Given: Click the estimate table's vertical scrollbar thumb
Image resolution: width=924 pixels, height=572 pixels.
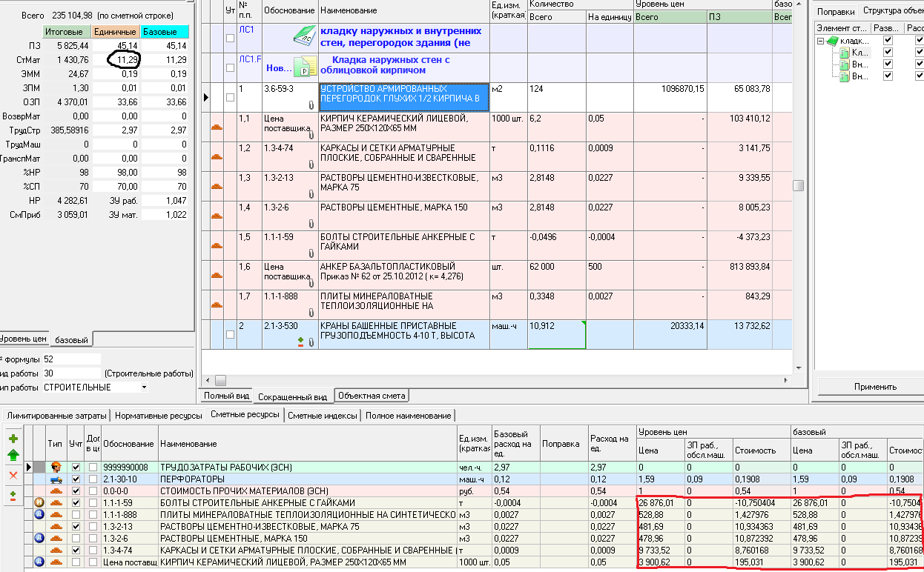Looking at the screenshot, I should click(x=798, y=186).
